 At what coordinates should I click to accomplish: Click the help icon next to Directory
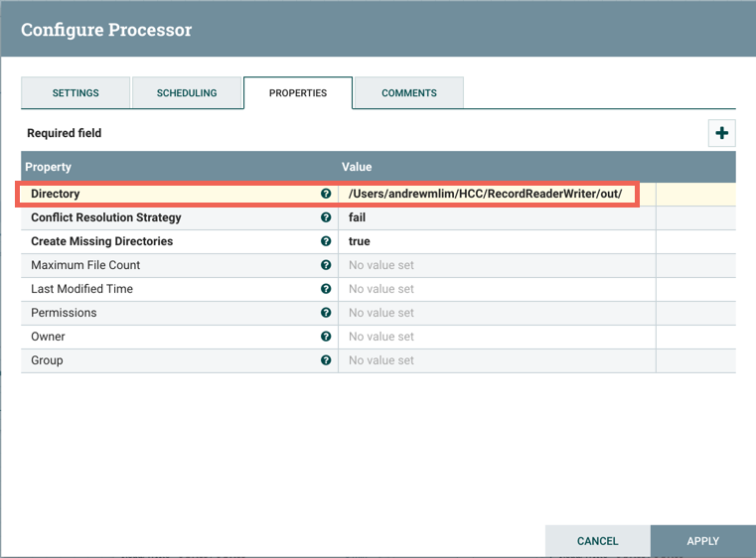click(x=326, y=194)
